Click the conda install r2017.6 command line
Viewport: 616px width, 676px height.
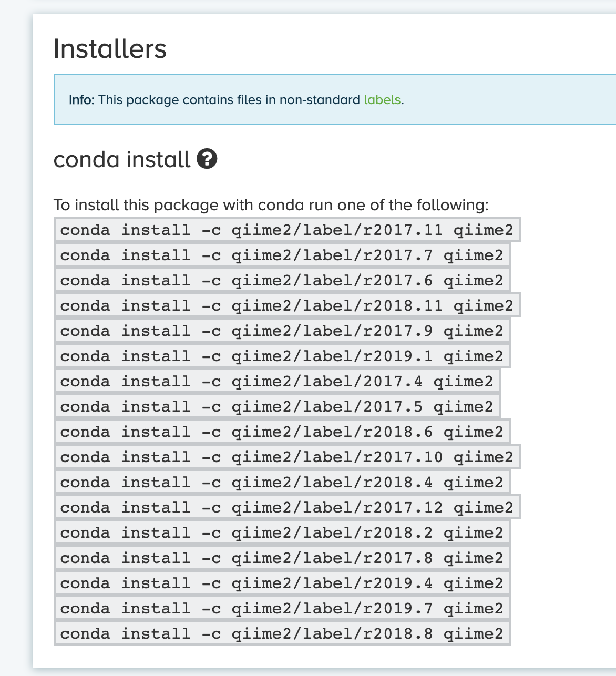click(x=282, y=280)
